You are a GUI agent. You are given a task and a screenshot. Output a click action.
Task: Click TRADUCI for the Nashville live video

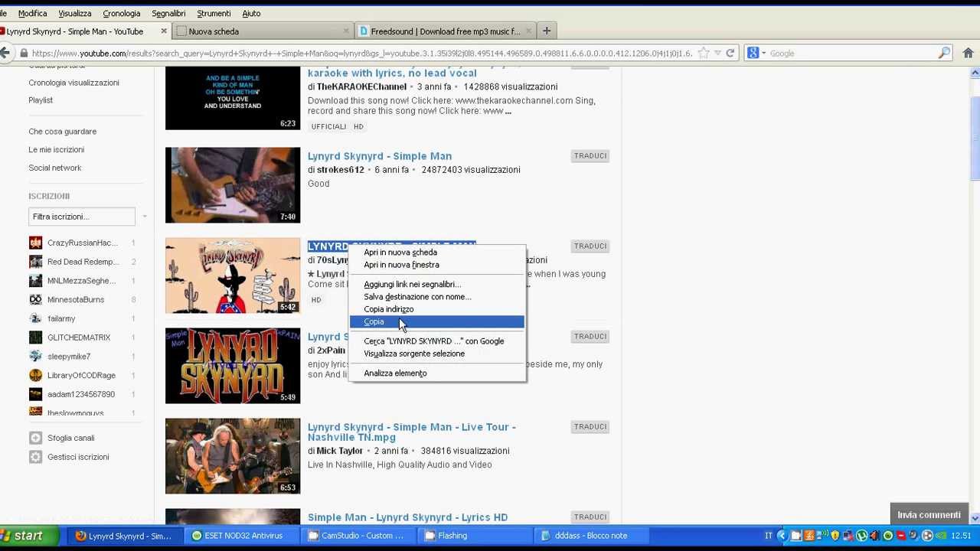click(x=590, y=427)
